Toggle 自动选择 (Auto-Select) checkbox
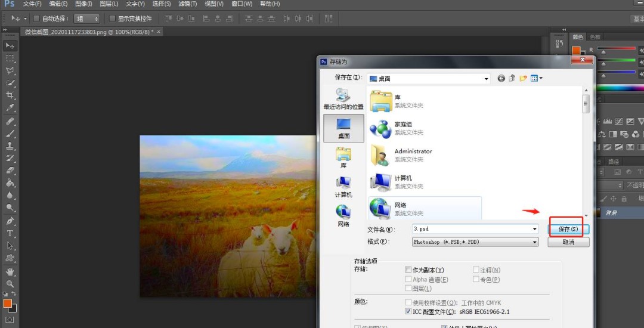644x328 pixels. tap(36, 18)
